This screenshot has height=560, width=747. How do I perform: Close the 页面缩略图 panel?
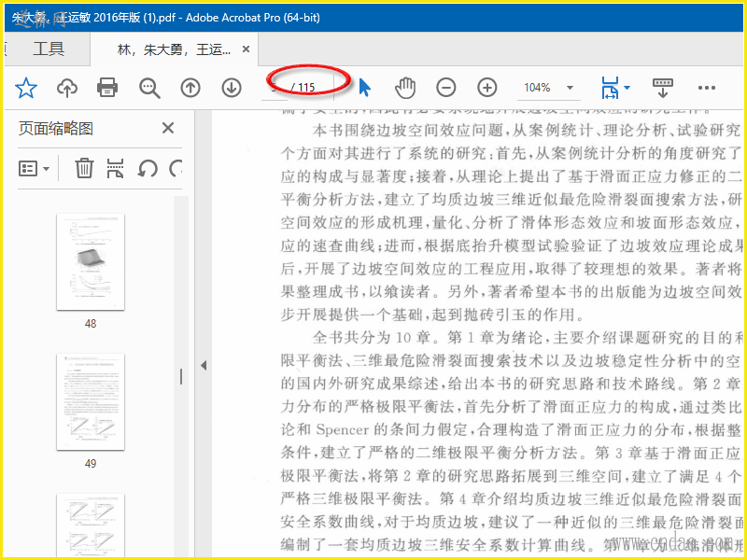click(x=168, y=128)
